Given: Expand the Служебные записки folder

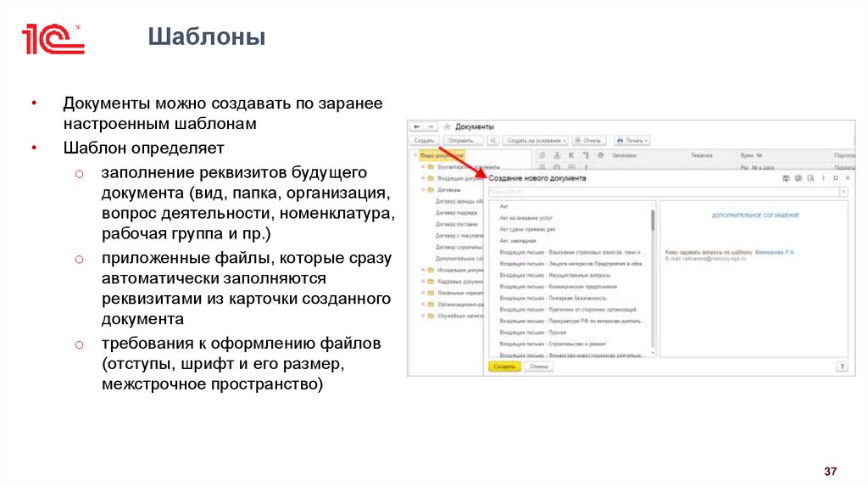Looking at the screenshot, I should tap(424, 316).
